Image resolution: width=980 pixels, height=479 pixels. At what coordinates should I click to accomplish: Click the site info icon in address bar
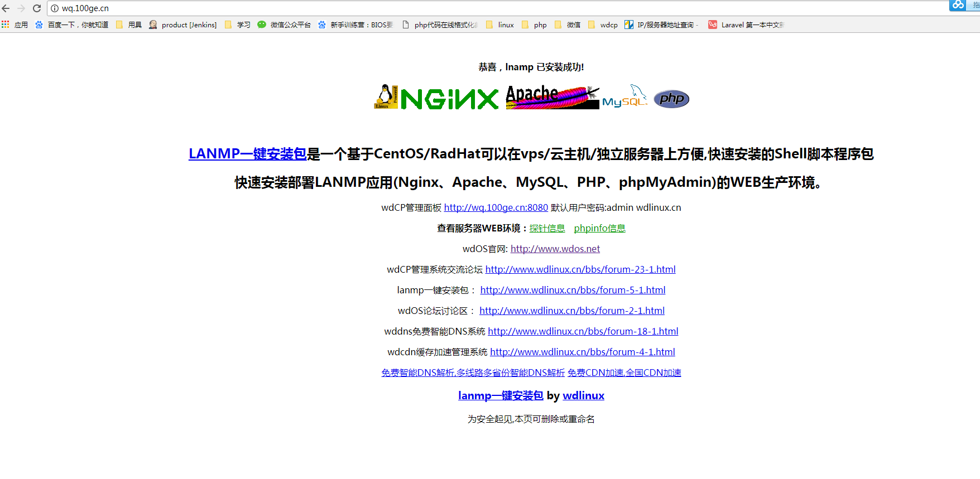[x=55, y=8]
